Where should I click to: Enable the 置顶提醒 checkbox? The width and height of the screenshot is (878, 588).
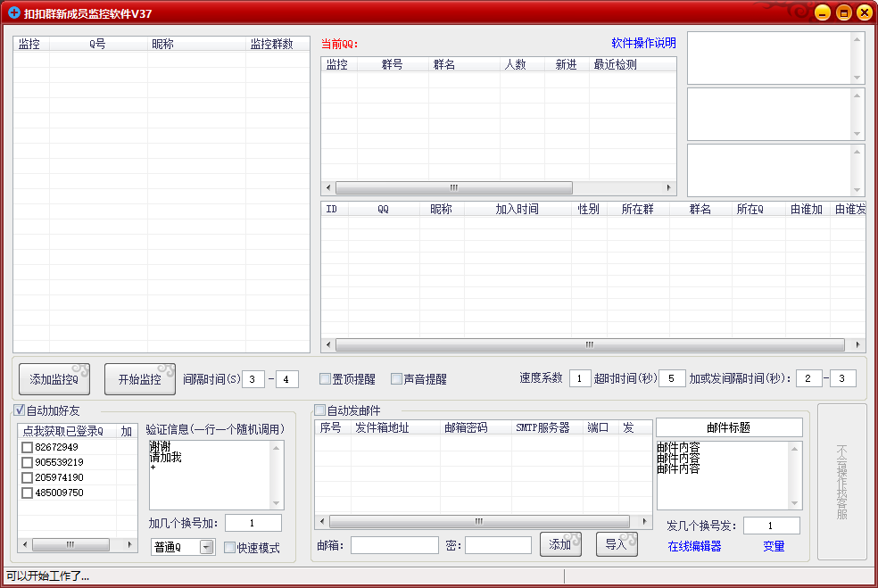(326, 379)
